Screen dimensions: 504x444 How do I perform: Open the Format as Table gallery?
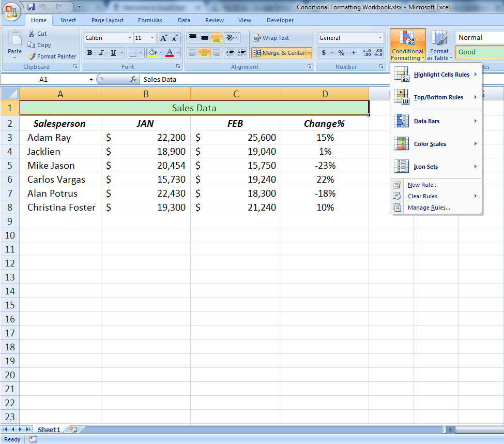pyautogui.click(x=439, y=46)
